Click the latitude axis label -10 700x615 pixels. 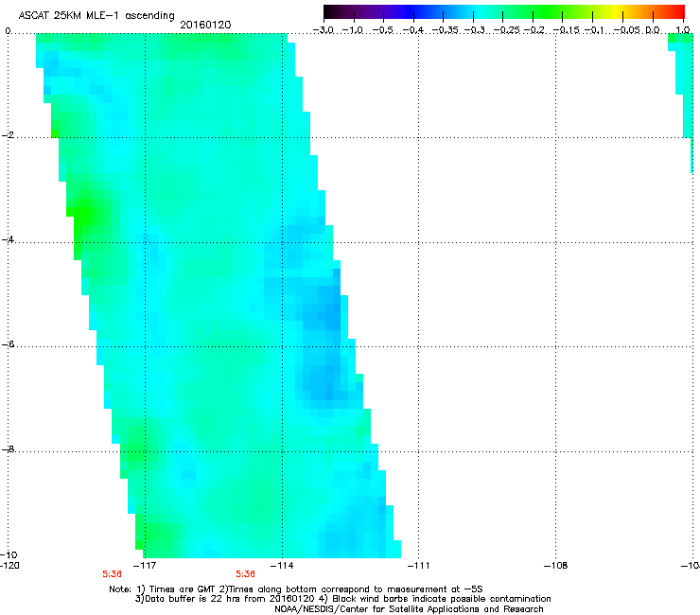pyautogui.click(x=9, y=554)
